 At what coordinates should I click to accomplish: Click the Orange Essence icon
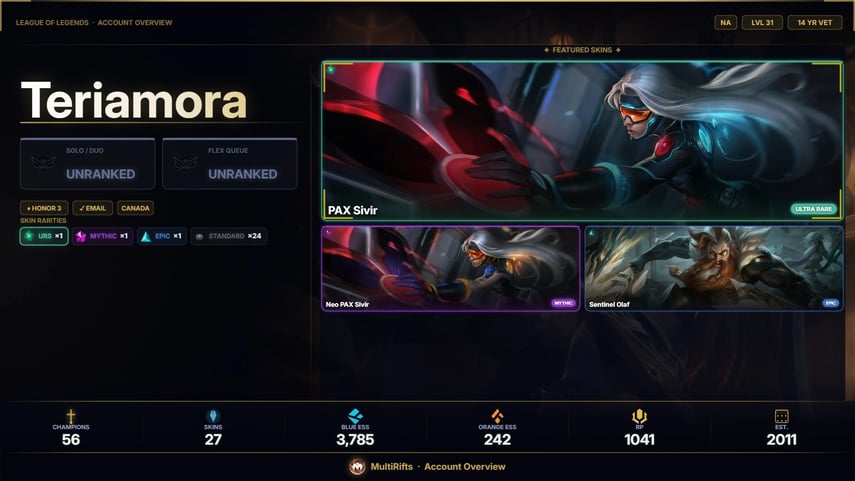click(x=497, y=416)
